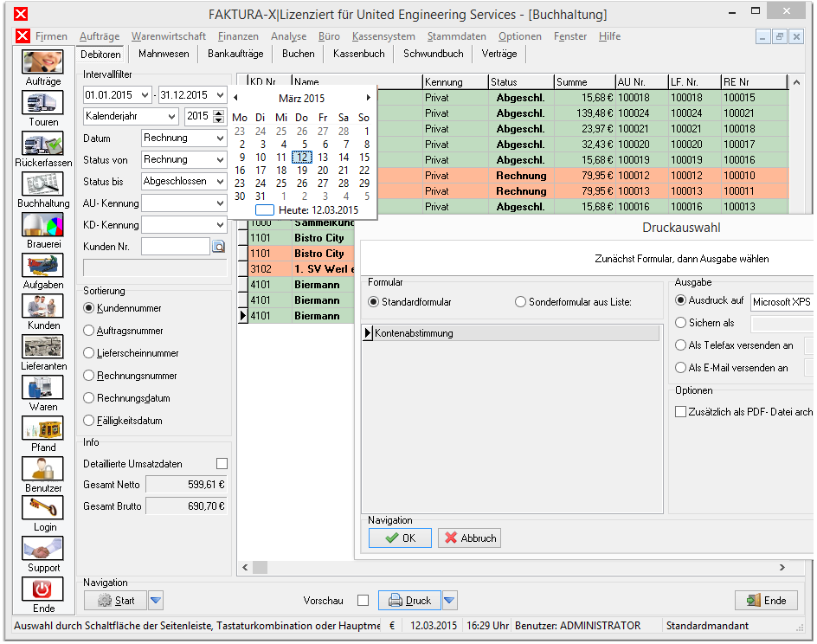Open the Aufträge sidebar icon
Screen dimensions: 817x644
click(42, 62)
